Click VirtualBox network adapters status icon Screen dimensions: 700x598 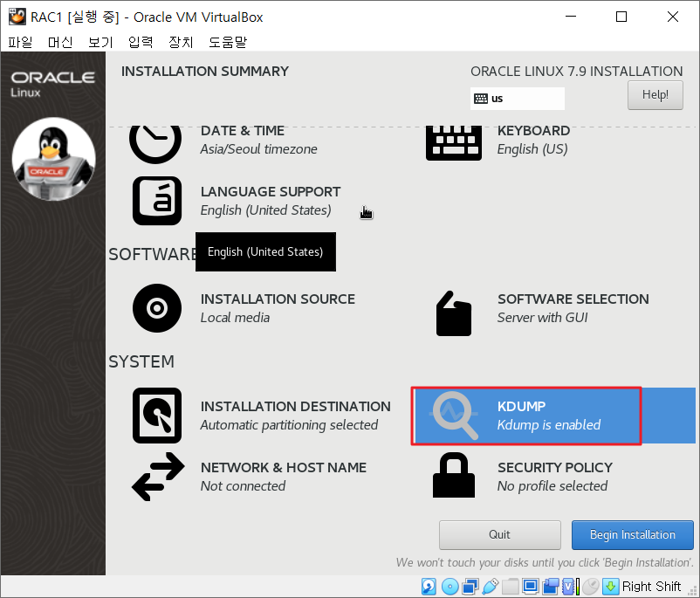470,587
